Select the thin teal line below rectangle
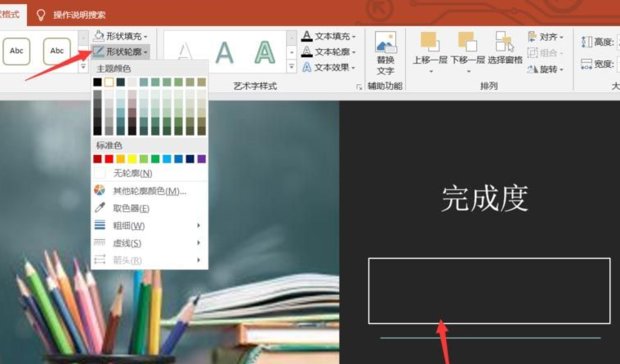This screenshot has width=620, height=364. pyautogui.click(x=490, y=338)
